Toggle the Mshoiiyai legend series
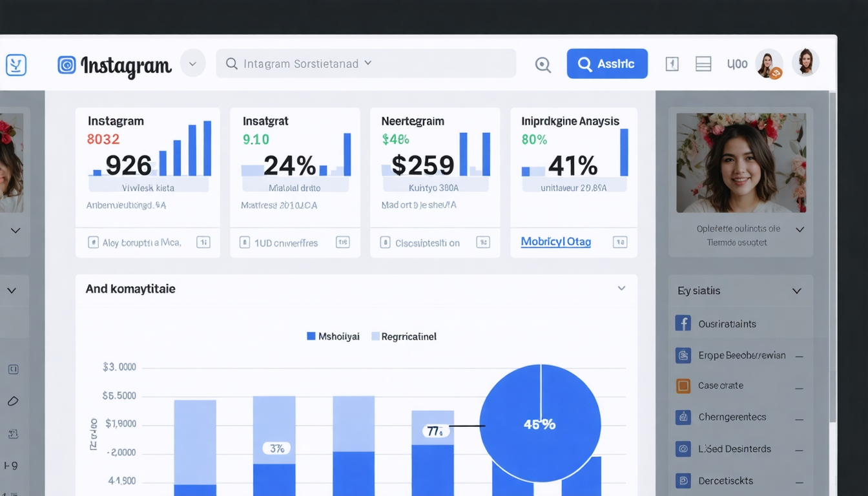The height and width of the screenshot is (496, 868). (x=333, y=336)
